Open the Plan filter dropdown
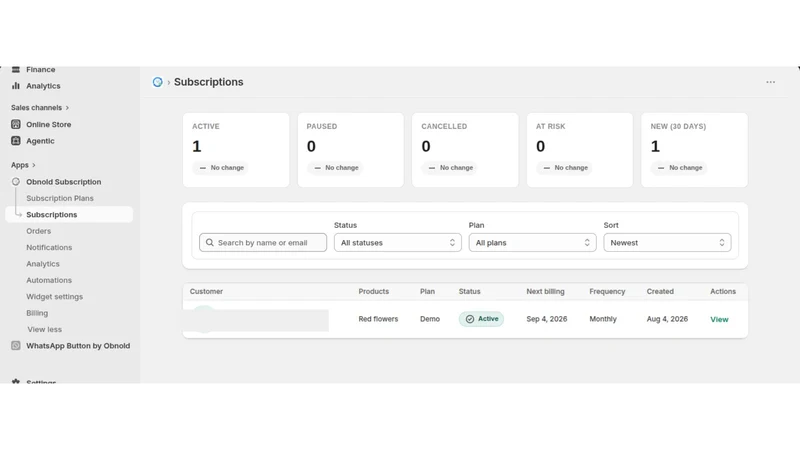This screenshot has height=450, width=800. (x=532, y=243)
